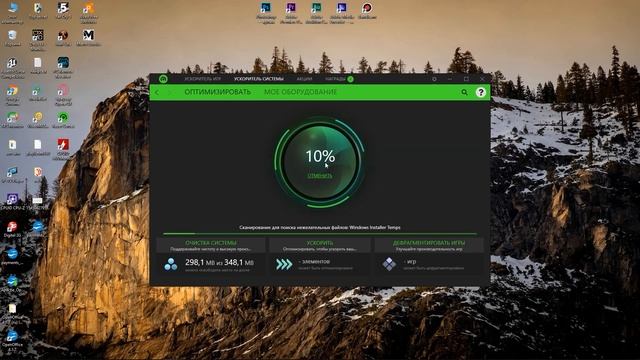
Task: Select the Premiere Pr desktop shortcut
Action: tap(291, 12)
